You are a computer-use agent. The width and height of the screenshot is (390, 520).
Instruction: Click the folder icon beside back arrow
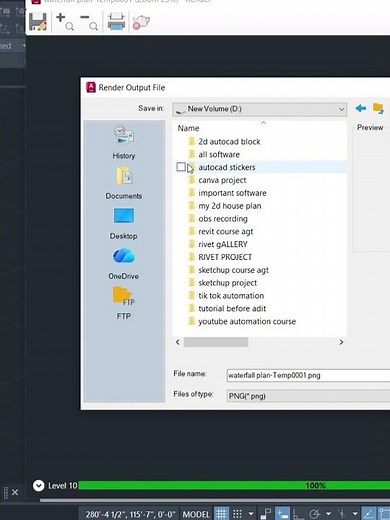click(x=378, y=108)
